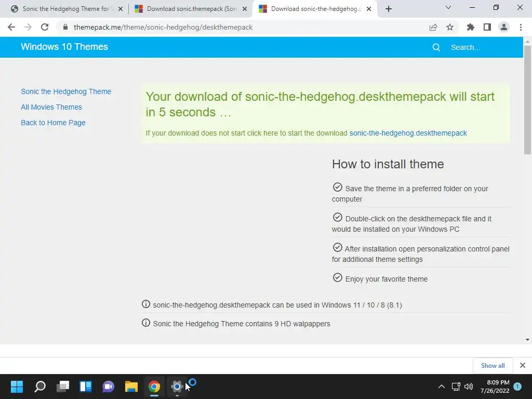
Task: Click sonic-the-hedgehog.deskthemepack download link
Action: coord(408,133)
